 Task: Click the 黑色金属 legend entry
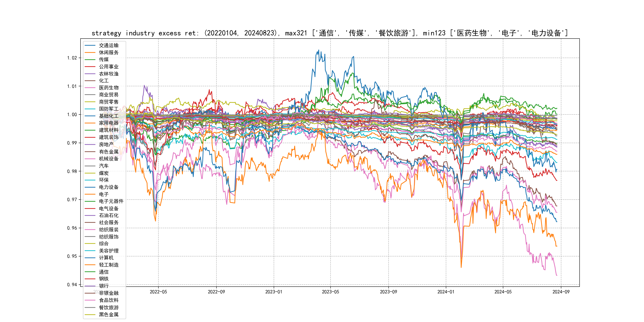pos(109,314)
